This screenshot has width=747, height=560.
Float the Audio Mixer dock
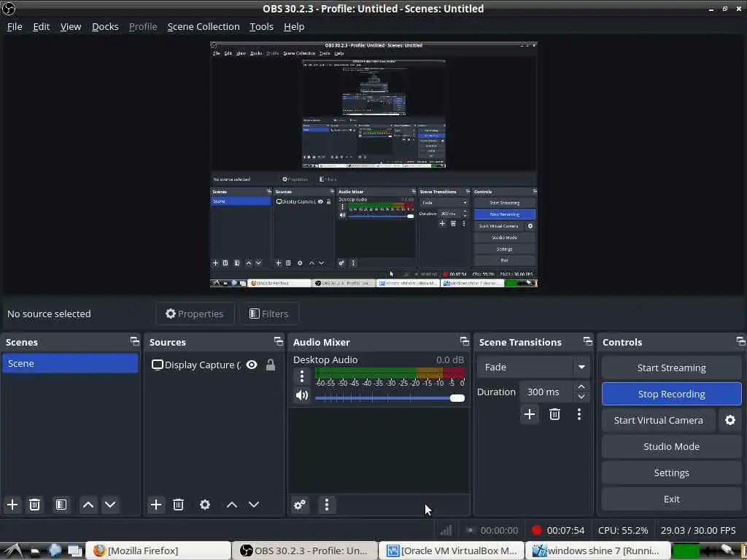(465, 341)
